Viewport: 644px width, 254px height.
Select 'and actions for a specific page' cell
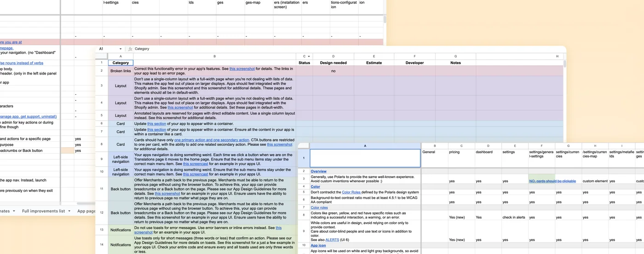coord(30,139)
